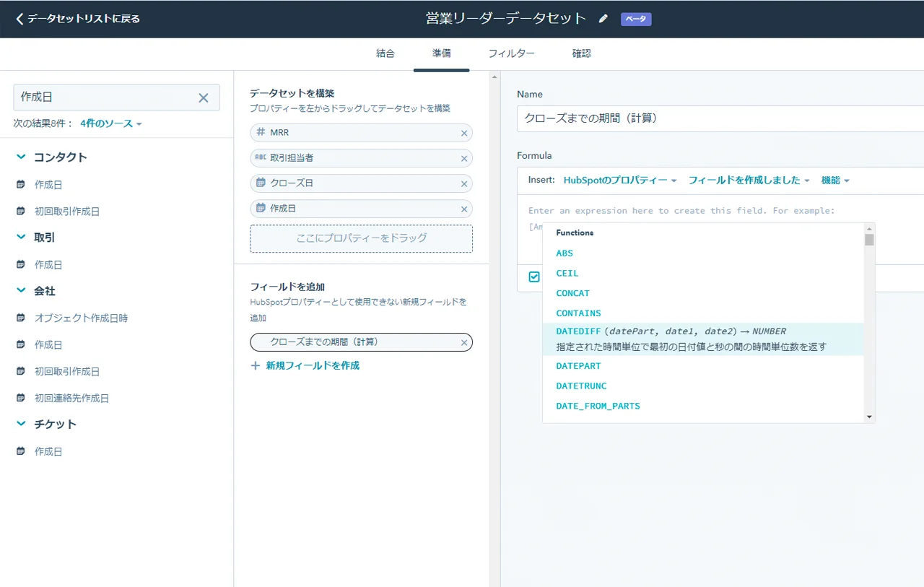Switch to the 結合 tab
The height and width of the screenshot is (587, 924).
point(385,53)
